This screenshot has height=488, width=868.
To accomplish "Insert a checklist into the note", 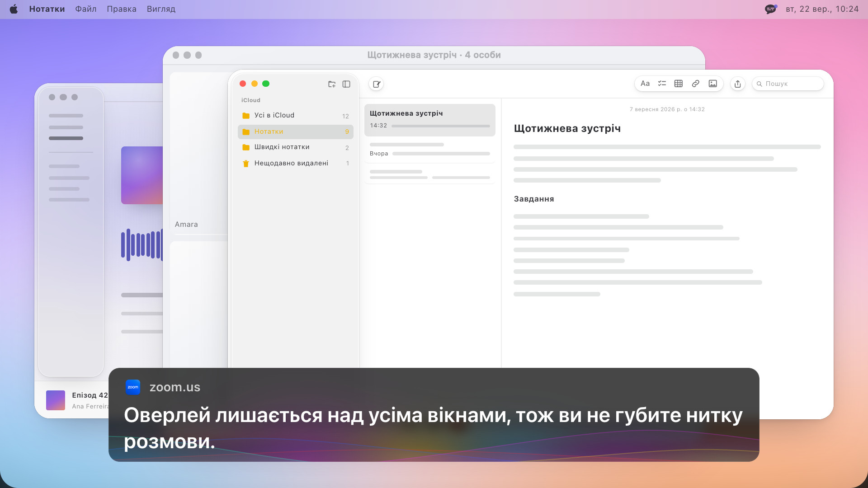I will click(x=662, y=84).
